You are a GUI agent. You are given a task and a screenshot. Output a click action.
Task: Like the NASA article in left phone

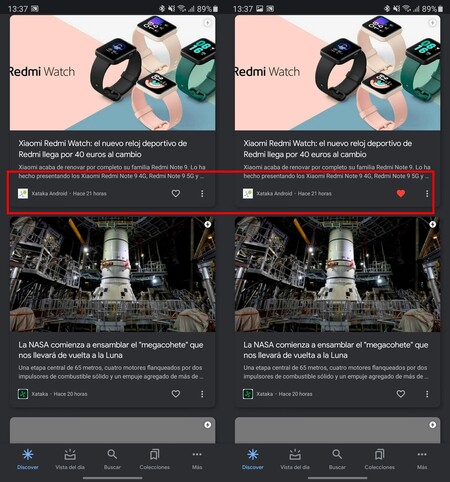[176, 394]
